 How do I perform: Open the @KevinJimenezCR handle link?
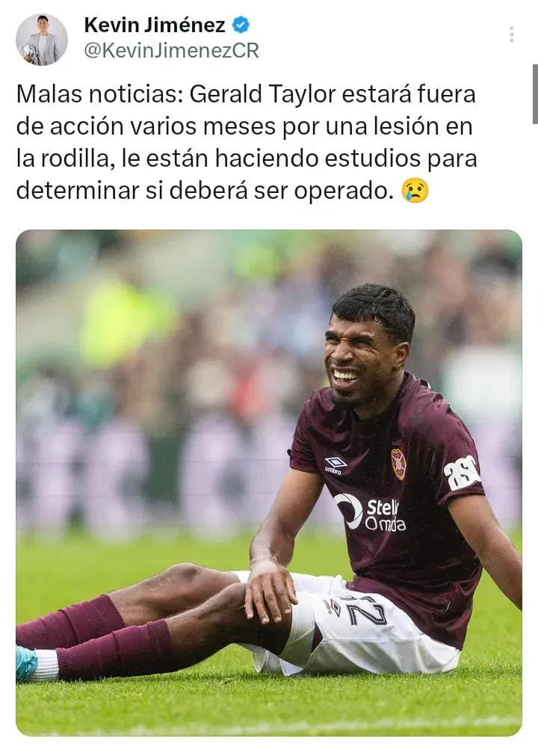click(x=171, y=50)
